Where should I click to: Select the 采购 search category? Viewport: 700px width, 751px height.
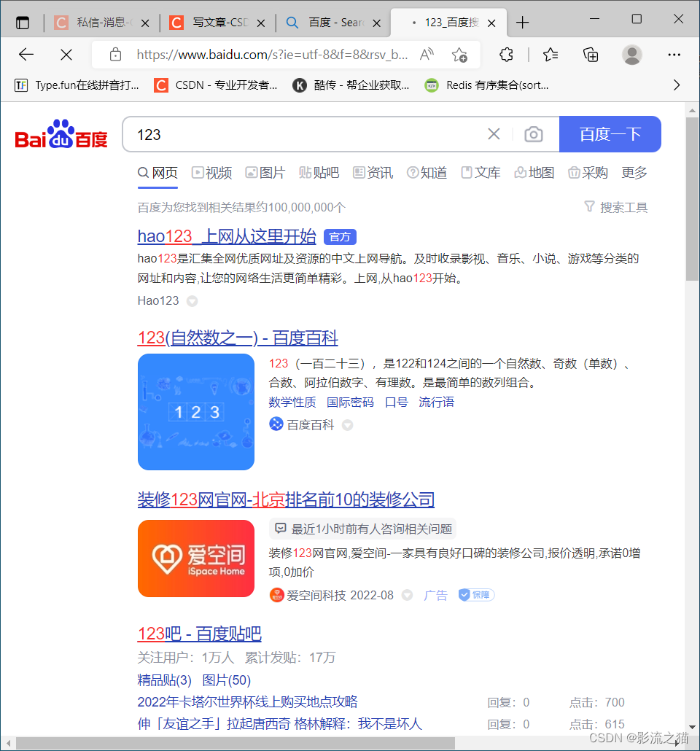click(588, 172)
